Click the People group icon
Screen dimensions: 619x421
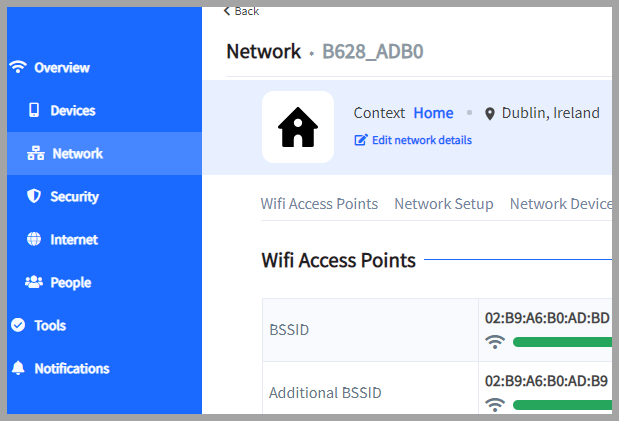pyautogui.click(x=34, y=283)
